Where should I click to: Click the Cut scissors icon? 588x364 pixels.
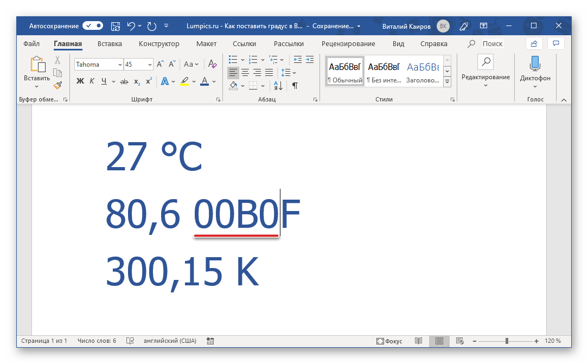click(57, 60)
